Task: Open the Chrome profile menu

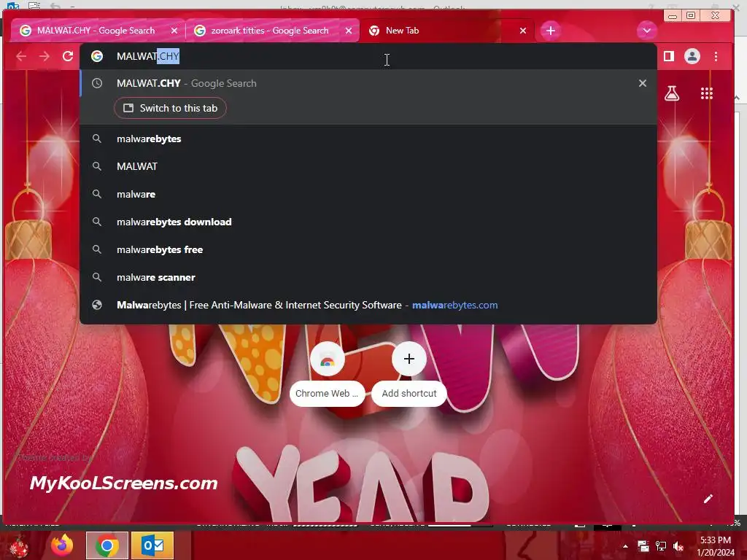Action: [x=692, y=56]
